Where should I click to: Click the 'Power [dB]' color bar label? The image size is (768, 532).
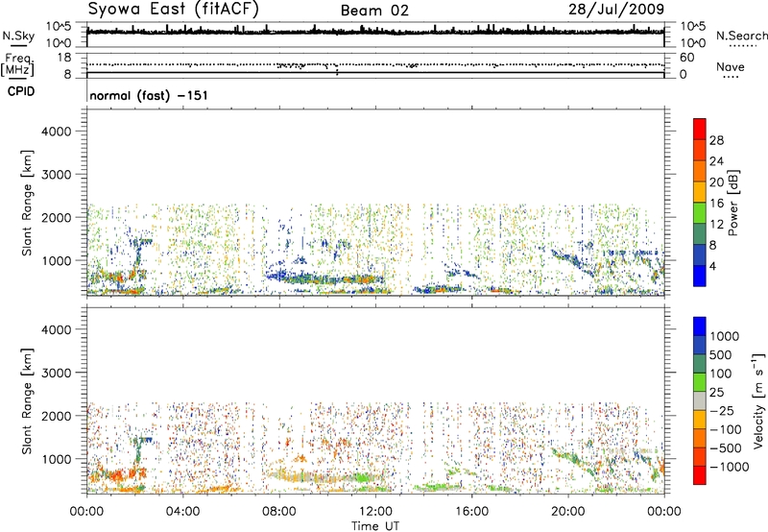732,203
